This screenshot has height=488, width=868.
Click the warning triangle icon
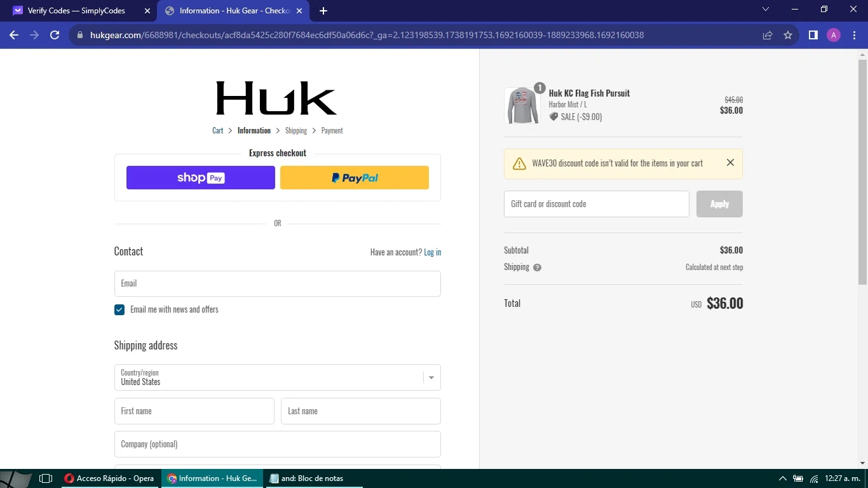coord(519,163)
